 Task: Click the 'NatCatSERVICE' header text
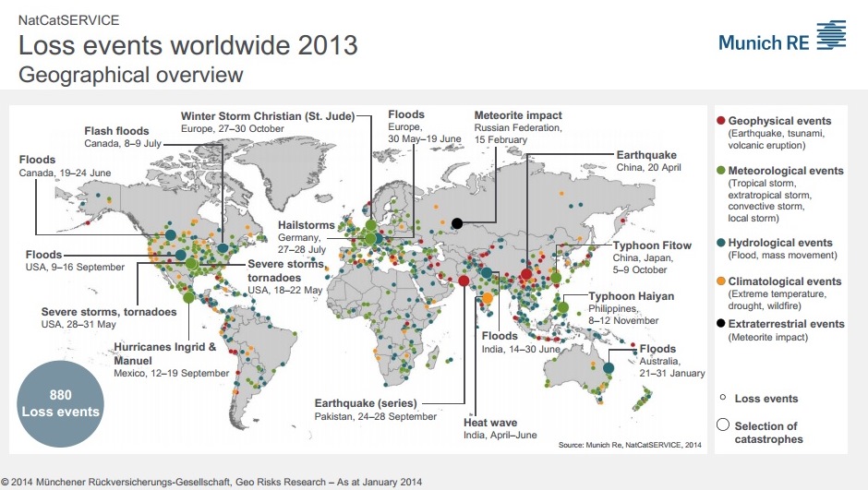(x=68, y=20)
